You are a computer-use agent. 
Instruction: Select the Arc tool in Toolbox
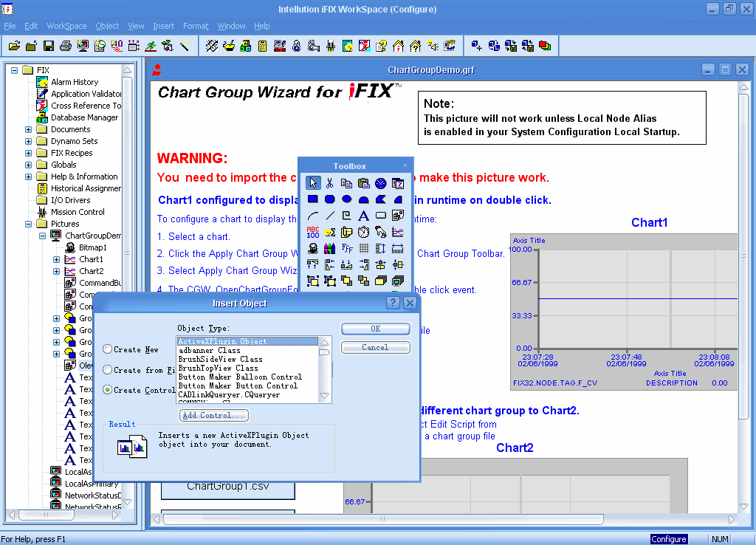313,216
